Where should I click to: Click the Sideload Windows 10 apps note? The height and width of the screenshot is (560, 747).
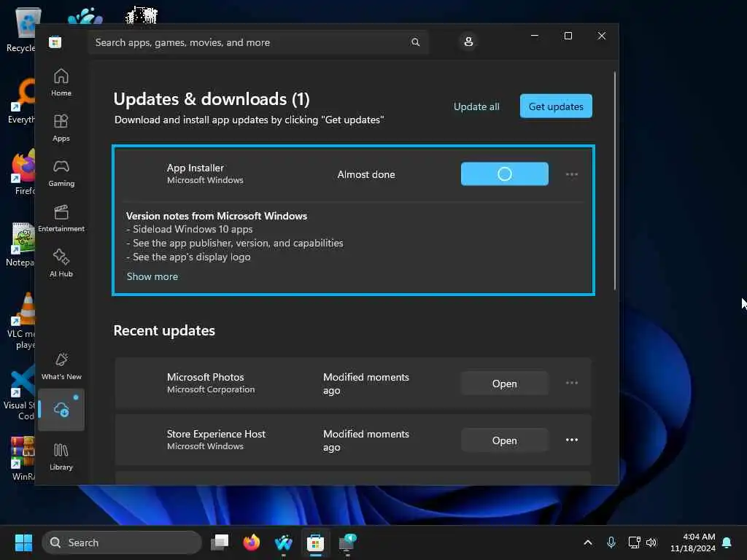(190, 229)
